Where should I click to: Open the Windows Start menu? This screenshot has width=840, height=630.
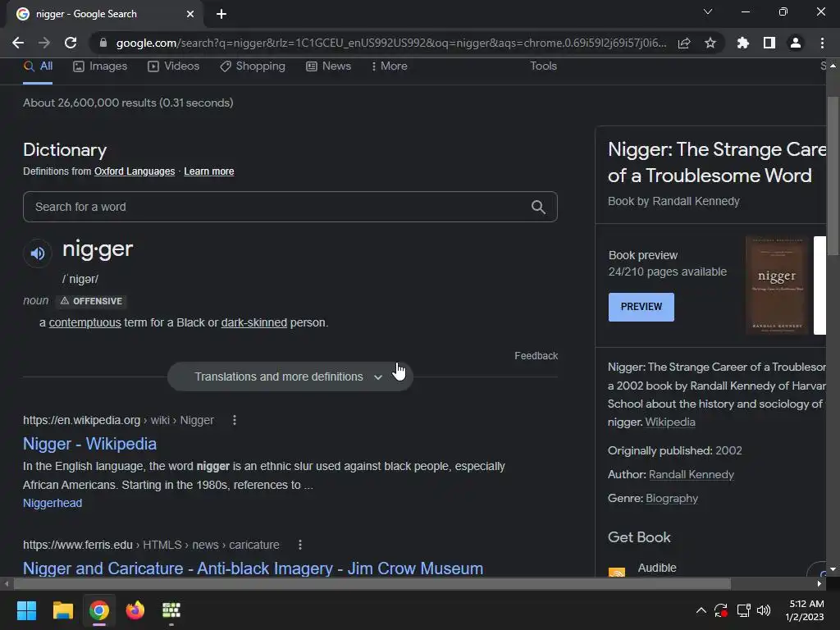pos(26,610)
